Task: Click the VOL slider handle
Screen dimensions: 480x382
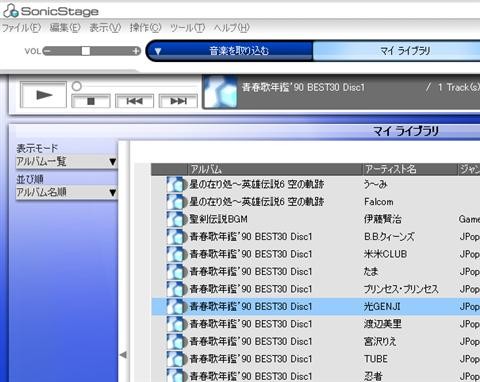Action: (x=86, y=51)
